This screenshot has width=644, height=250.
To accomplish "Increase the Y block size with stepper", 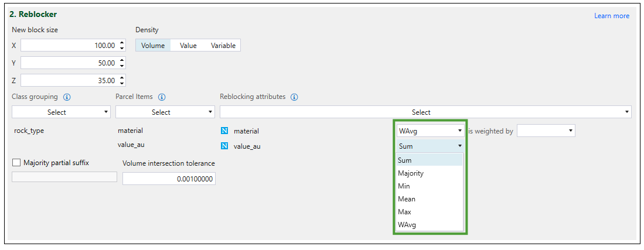I will tap(122, 60).
